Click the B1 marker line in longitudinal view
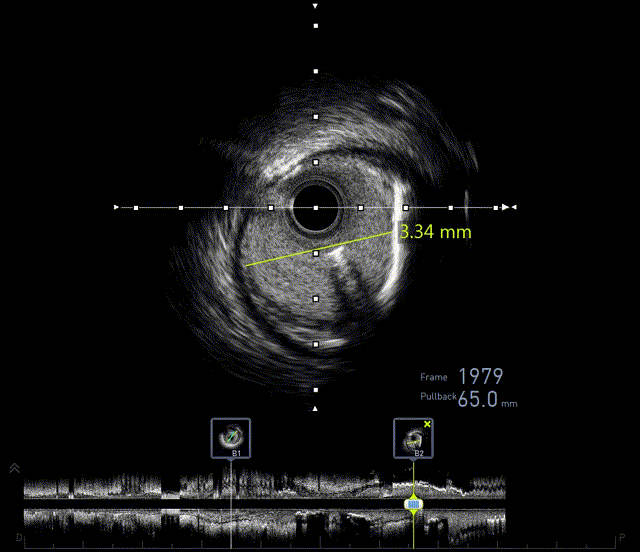Screen dimensions: 640x552 pos(231,504)
